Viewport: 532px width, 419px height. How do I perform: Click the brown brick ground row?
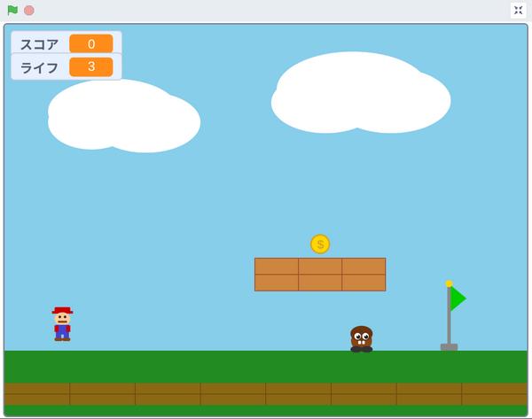point(266,393)
